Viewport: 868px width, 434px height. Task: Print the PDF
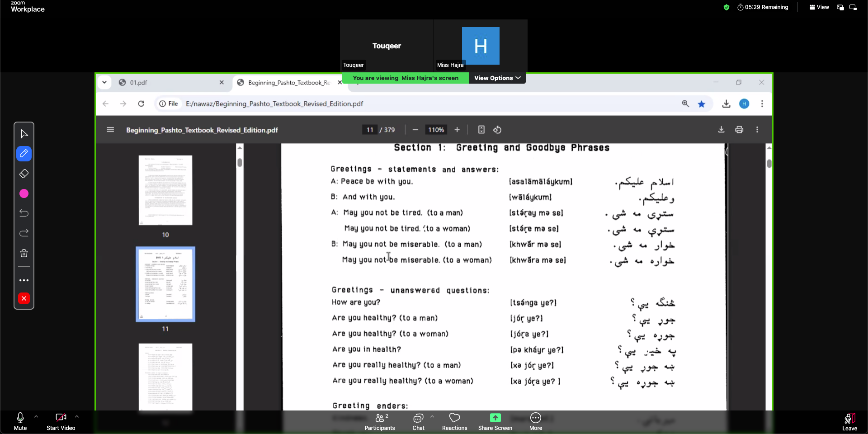tap(739, 130)
